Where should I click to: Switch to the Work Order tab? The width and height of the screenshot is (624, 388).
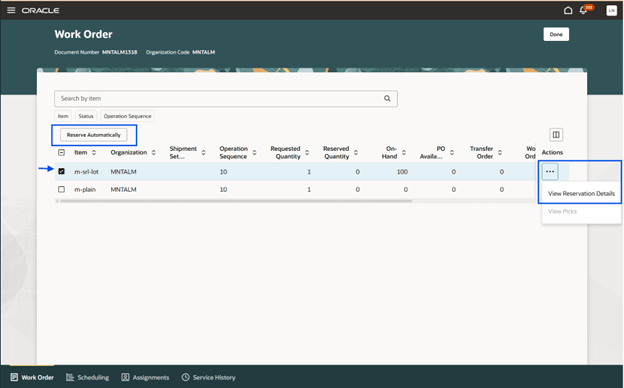pyautogui.click(x=32, y=377)
